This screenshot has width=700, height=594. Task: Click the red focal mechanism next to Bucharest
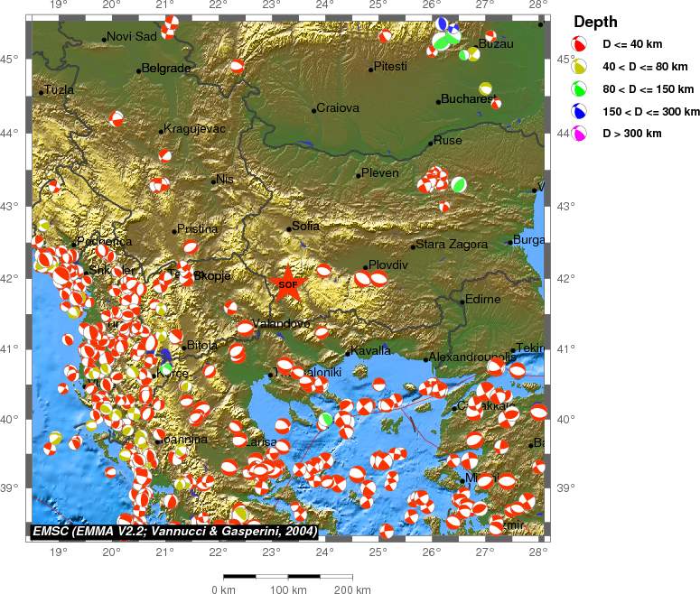click(x=496, y=104)
